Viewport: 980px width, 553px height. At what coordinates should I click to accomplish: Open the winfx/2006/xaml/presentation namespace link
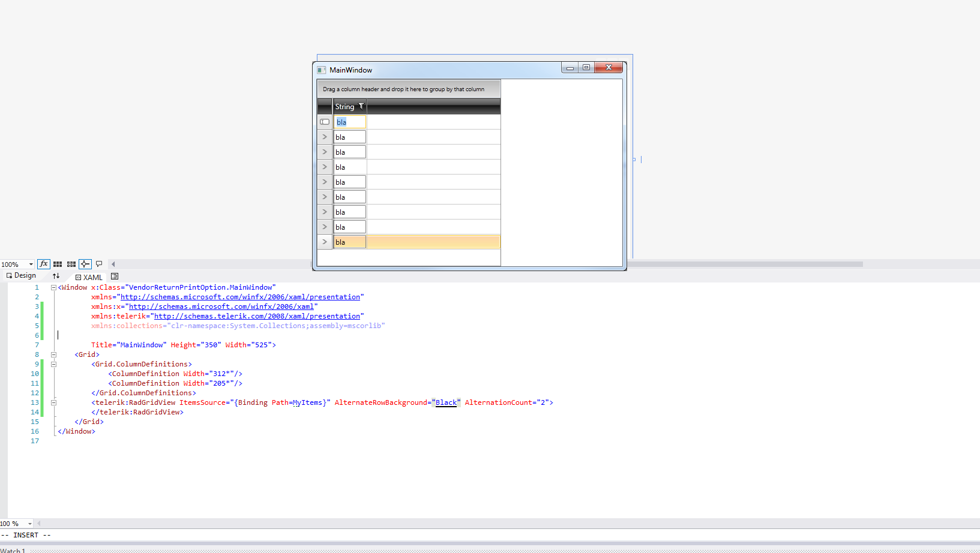[x=240, y=297]
